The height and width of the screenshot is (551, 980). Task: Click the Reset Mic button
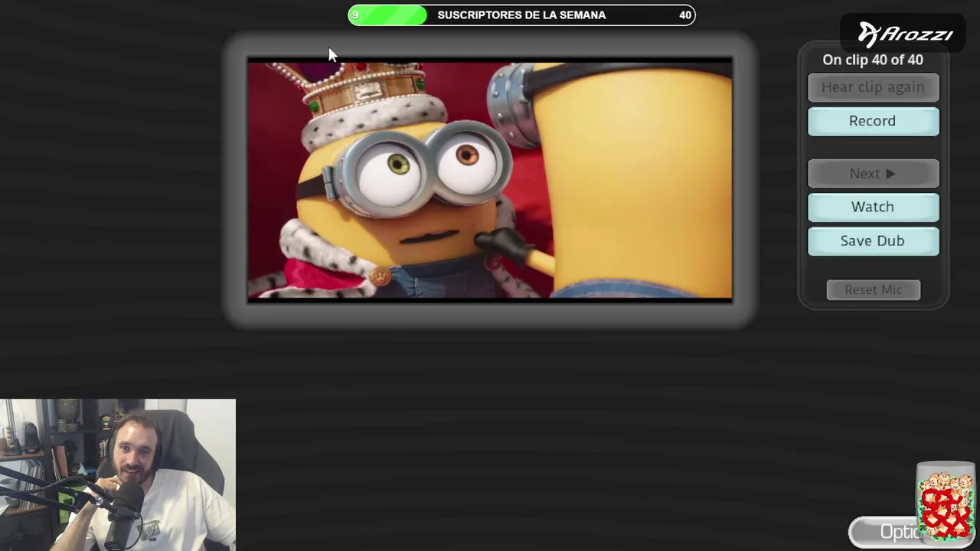874,290
